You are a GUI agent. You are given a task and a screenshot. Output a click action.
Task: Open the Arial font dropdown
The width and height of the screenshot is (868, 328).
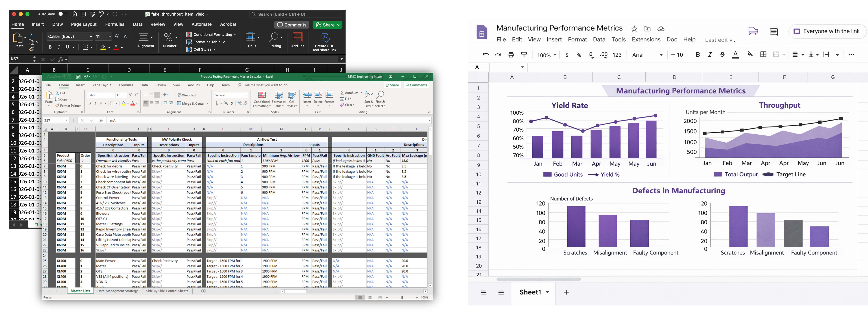[x=647, y=55]
